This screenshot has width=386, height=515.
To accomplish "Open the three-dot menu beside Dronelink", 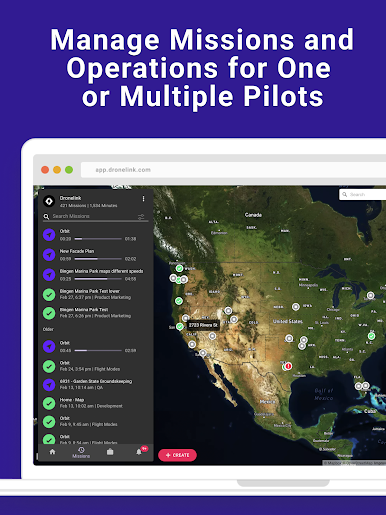I will click(143, 199).
